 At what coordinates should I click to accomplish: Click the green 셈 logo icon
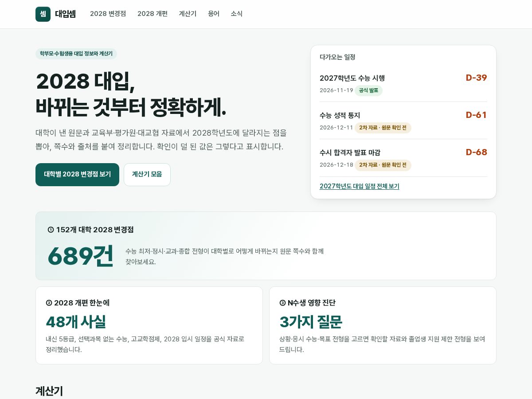43,14
